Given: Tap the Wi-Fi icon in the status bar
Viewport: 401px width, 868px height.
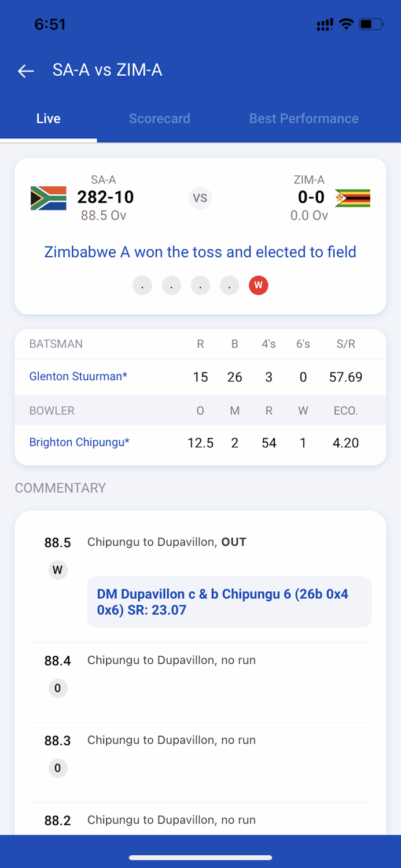Looking at the screenshot, I should click(x=345, y=24).
